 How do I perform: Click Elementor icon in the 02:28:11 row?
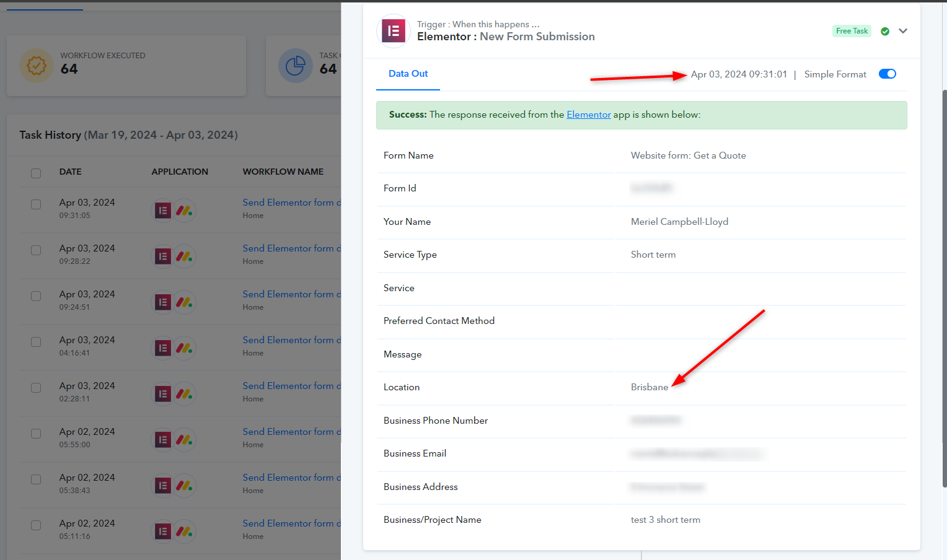(163, 394)
